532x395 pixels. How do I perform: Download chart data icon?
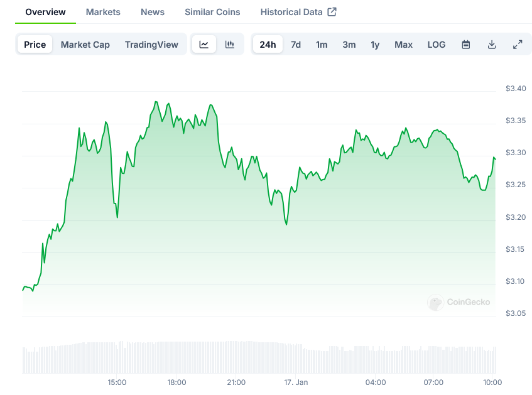[492, 45]
